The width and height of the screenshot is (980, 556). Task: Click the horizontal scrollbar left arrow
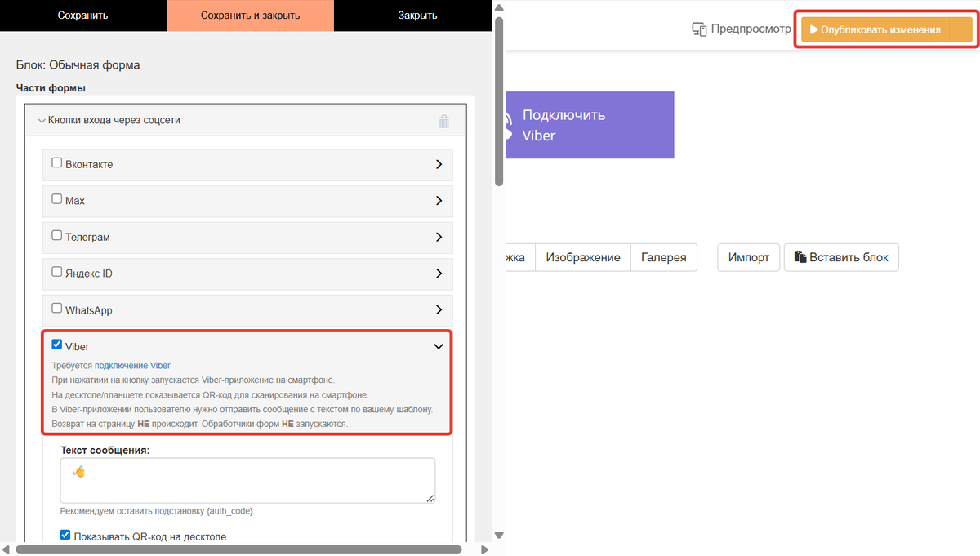click(x=7, y=549)
